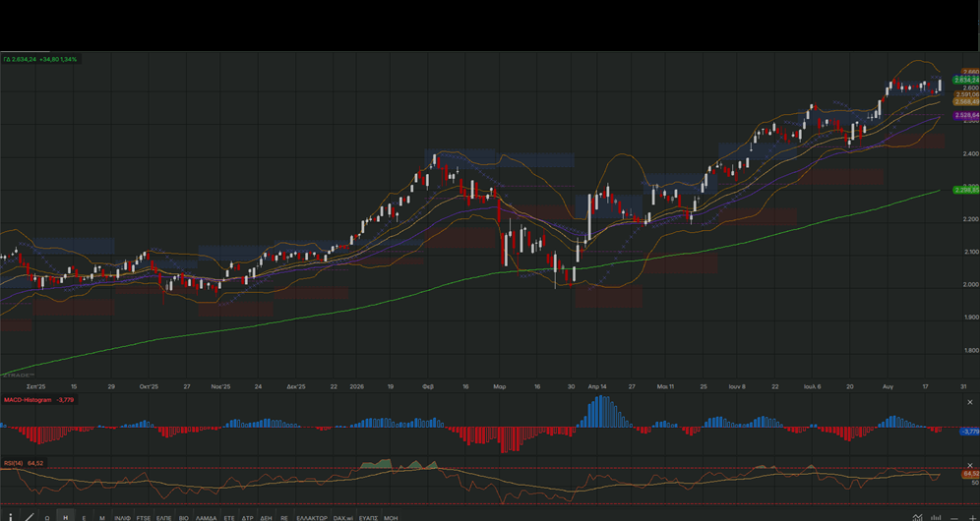Select the H daily timeframe
The height and width of the screenshot is (521, 980).
coord(66,517)
